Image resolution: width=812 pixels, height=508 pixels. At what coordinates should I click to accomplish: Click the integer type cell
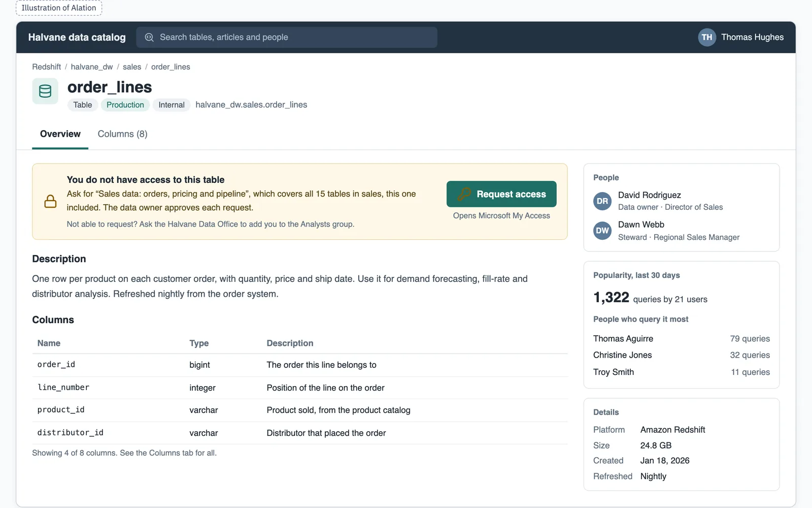202,388
